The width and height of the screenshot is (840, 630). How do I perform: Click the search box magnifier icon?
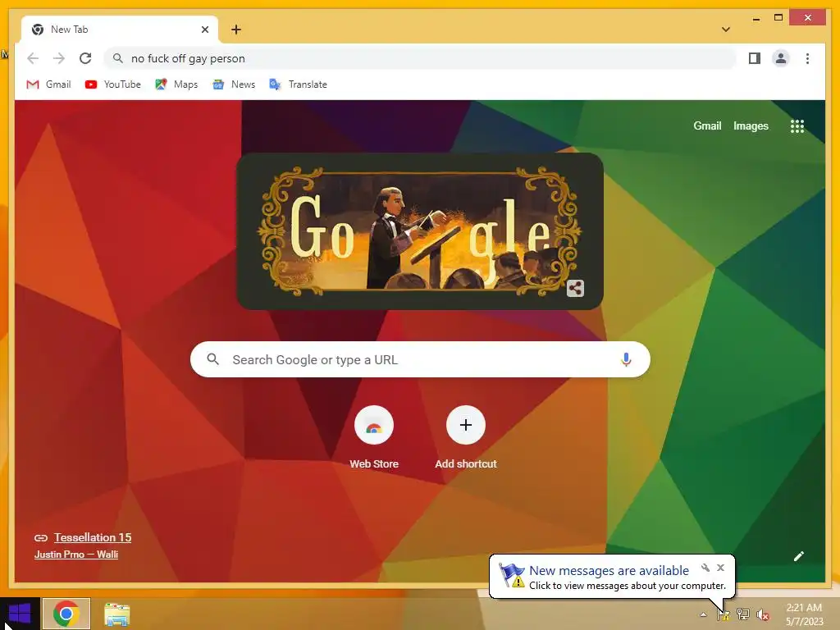tap(212, 359)
